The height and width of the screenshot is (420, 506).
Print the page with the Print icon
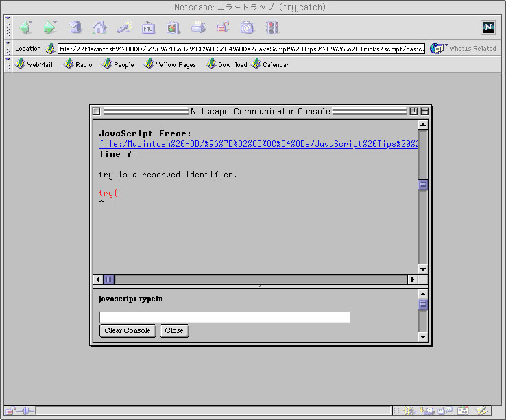pyautogui.click(x=198, y=27)
